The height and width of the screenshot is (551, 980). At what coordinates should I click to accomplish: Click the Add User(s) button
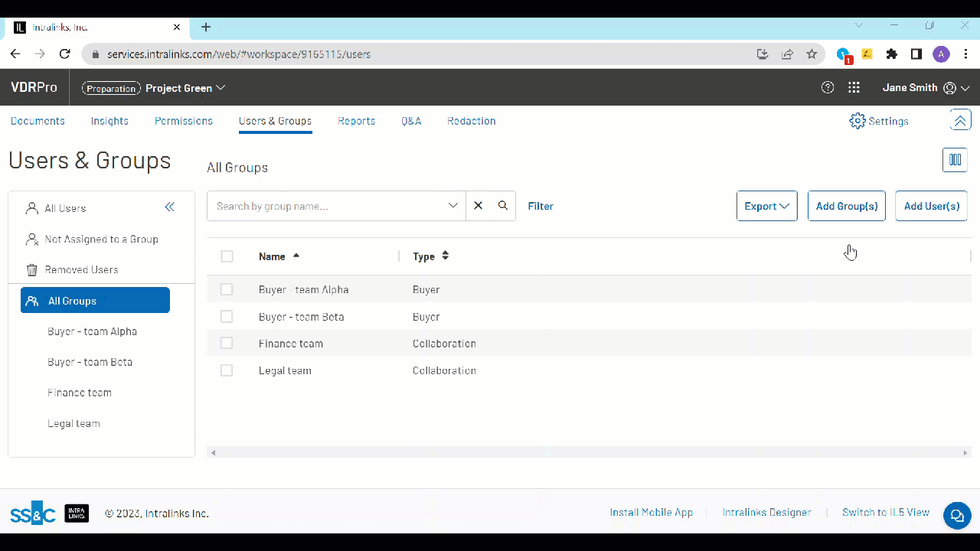tap(931, 206)
